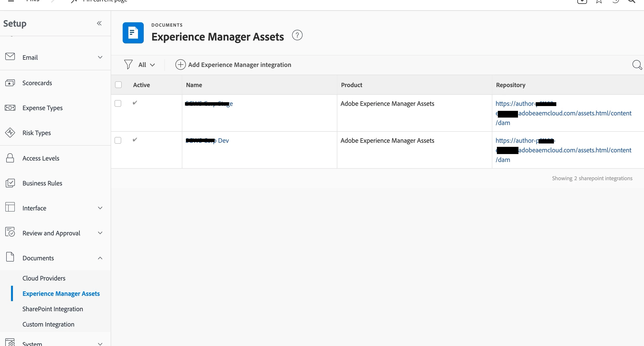Open the Dev integration name link

(x=223, y=141)
